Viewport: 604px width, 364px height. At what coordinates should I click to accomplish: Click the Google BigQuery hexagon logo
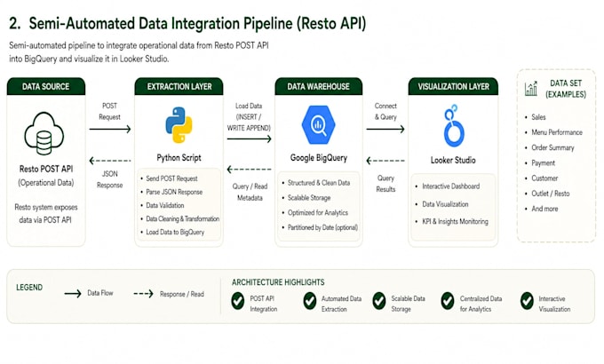pos(318,125)
